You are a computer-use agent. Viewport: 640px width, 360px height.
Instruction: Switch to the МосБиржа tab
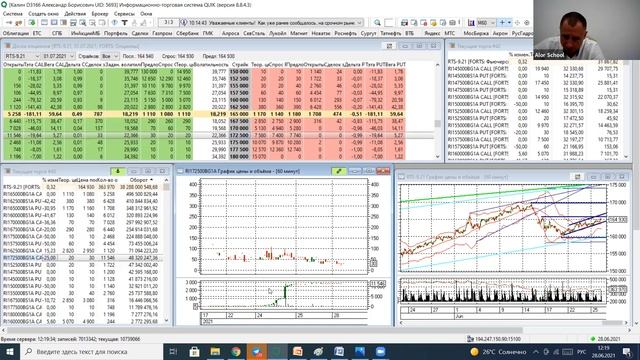tap(476, 33)
